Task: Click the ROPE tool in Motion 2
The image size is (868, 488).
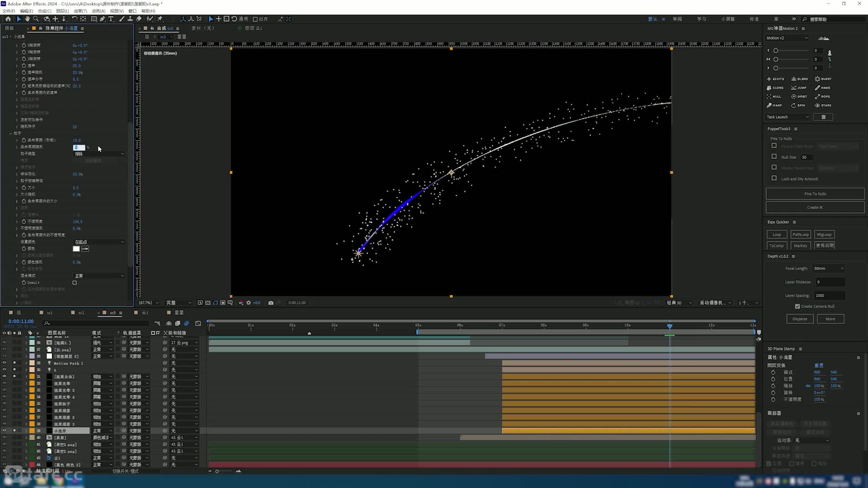Action: pyautogui.click(x=822, y=97)
